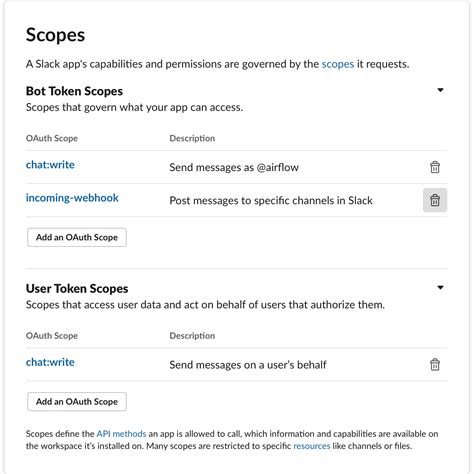Screen dimensions: 474x474
Task: Delete the bot chat:write scope with the trash icon
Action: [x=435, y=167]
